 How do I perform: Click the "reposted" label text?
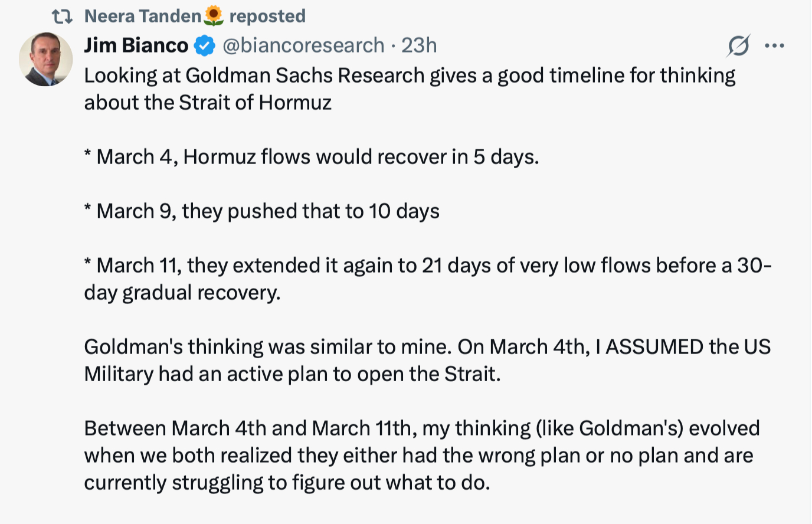267,16
